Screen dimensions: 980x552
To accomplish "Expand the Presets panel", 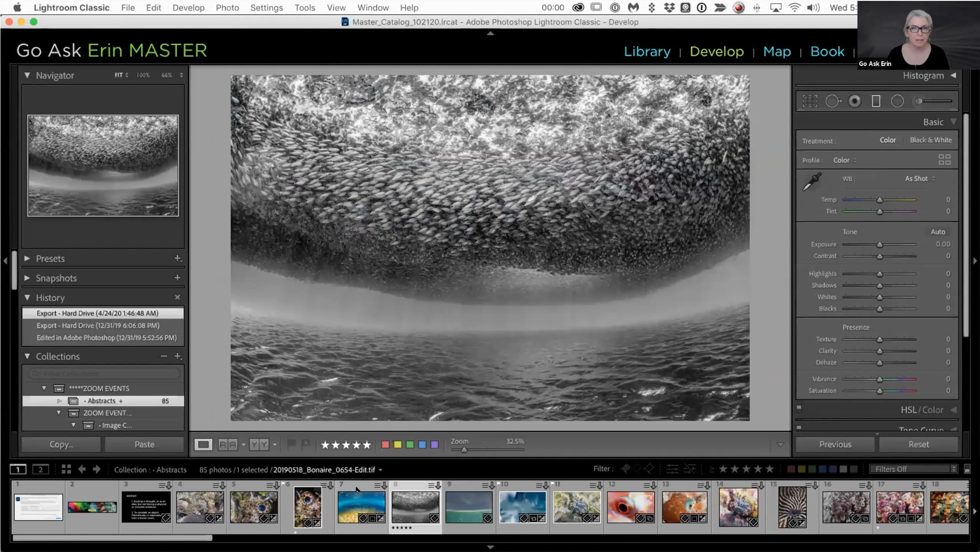I will 27,258.
